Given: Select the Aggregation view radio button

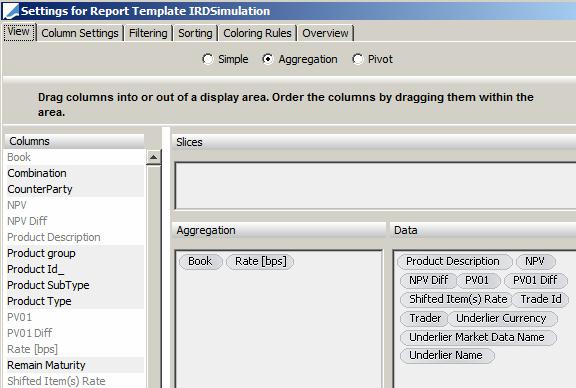Looking at the screenshot, I should 268,59.
